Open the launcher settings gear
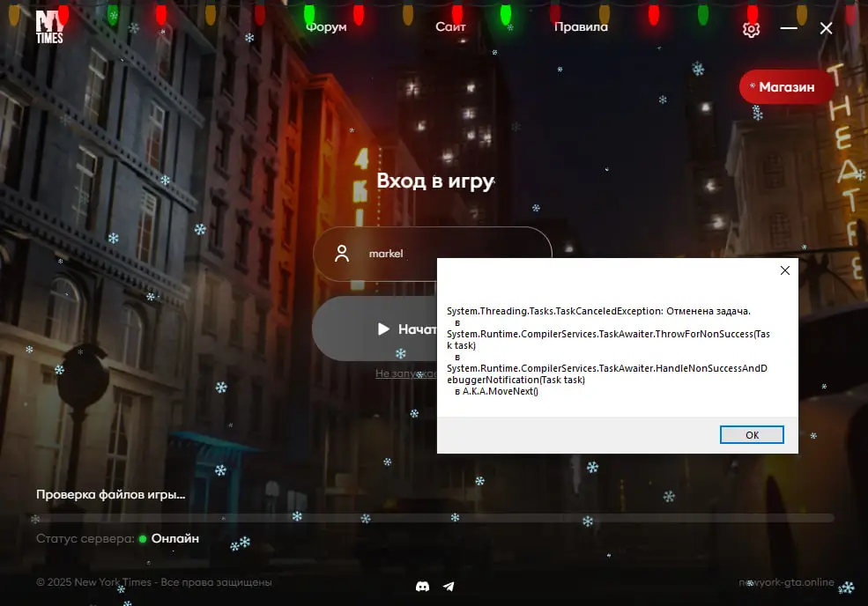This screenshot has width=868, height=606. (751, 29)
